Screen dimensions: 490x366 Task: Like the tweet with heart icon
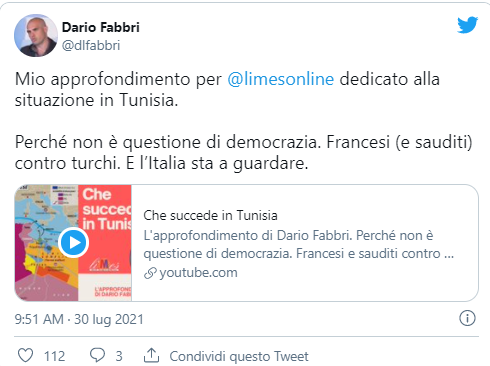(x=25, y=355)
